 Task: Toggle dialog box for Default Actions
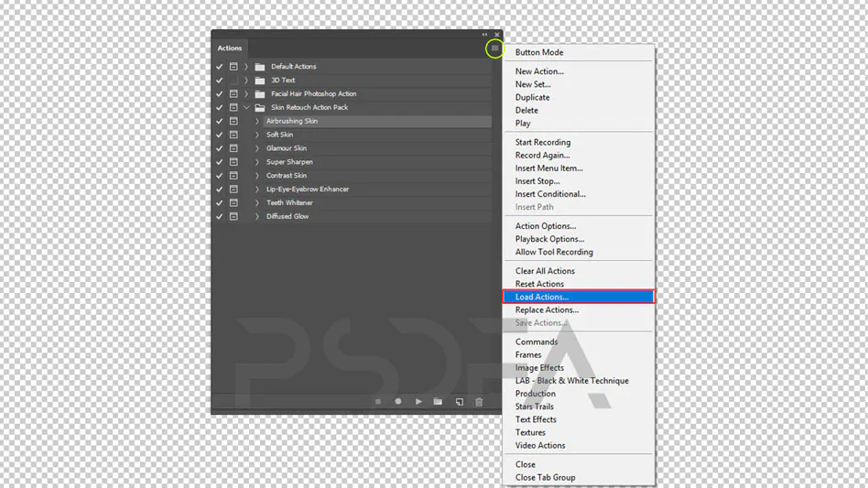click(233, 67)
